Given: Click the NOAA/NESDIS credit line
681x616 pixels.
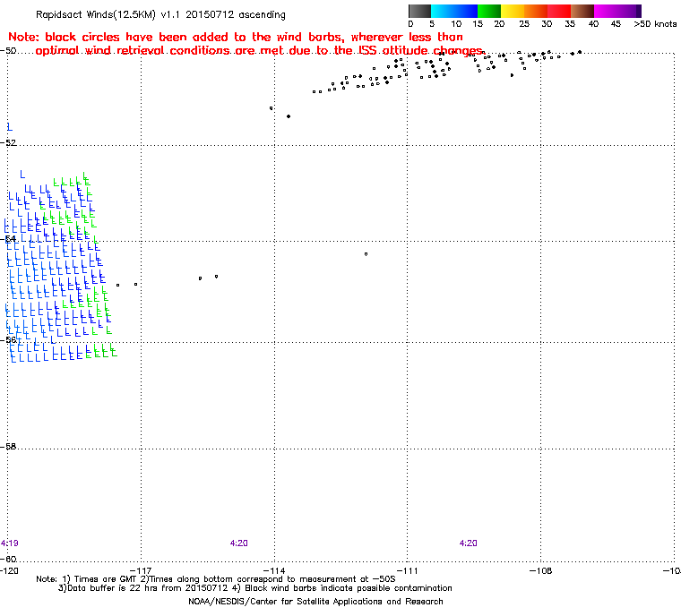Looking at the screenshot, I should pos(315,602).
